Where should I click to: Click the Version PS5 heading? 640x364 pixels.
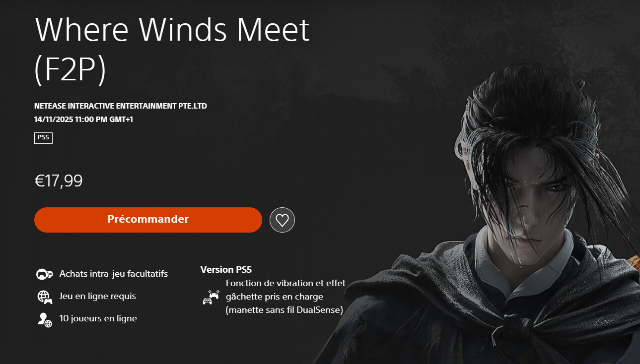pyautogui.click(x=226, y=270)
